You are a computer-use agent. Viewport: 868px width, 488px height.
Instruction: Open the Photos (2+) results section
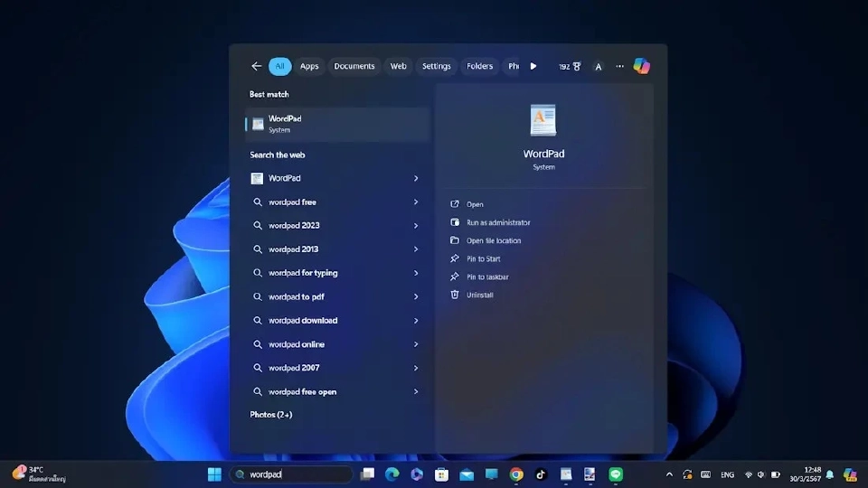coord(271,415)
